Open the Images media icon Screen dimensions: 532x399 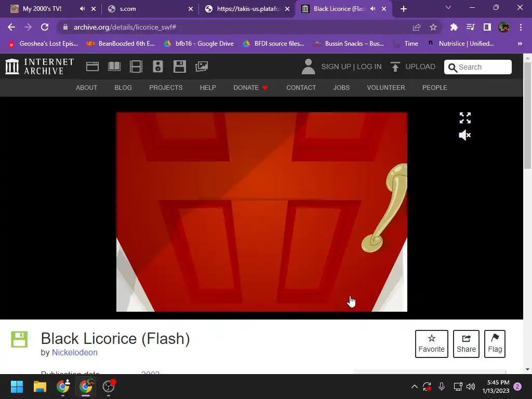click(202, 66)
